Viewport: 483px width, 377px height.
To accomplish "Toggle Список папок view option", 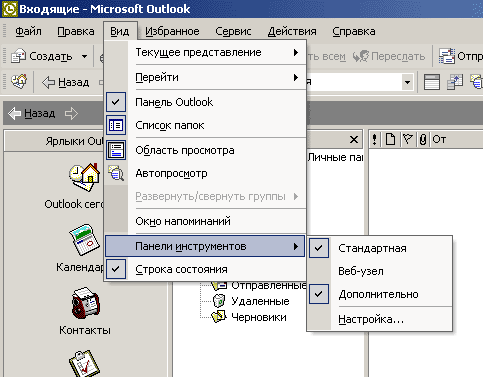I will [x=205, y=125].
